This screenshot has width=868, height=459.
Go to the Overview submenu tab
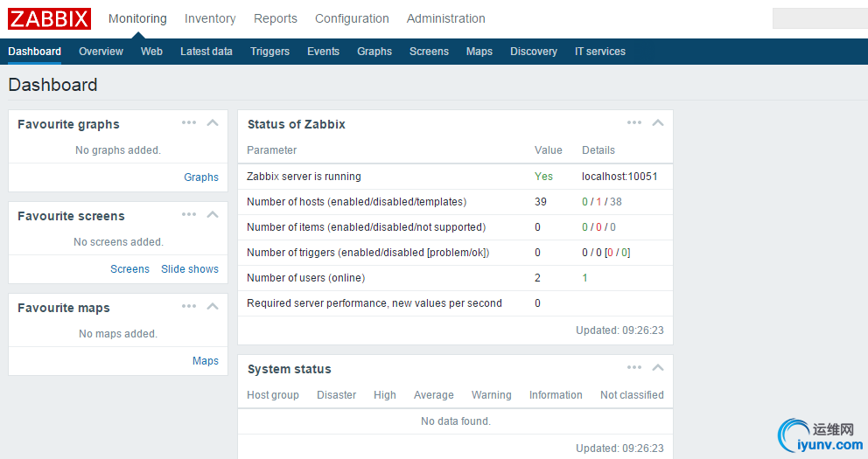(x=101, y=52)
